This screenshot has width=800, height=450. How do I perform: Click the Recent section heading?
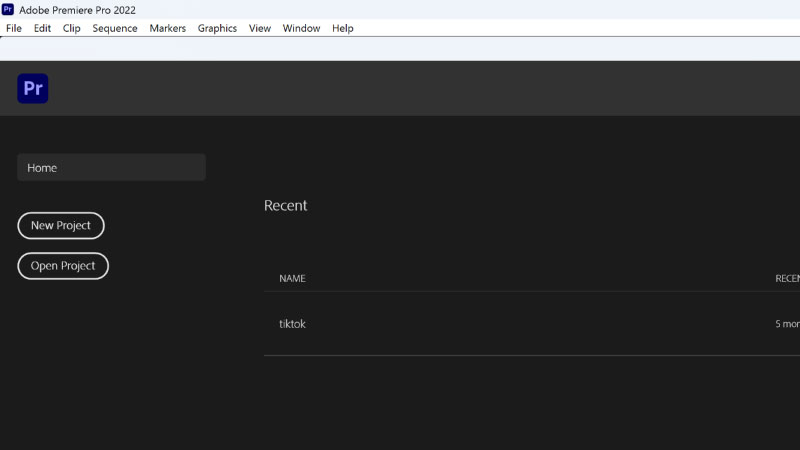[286, 205]
